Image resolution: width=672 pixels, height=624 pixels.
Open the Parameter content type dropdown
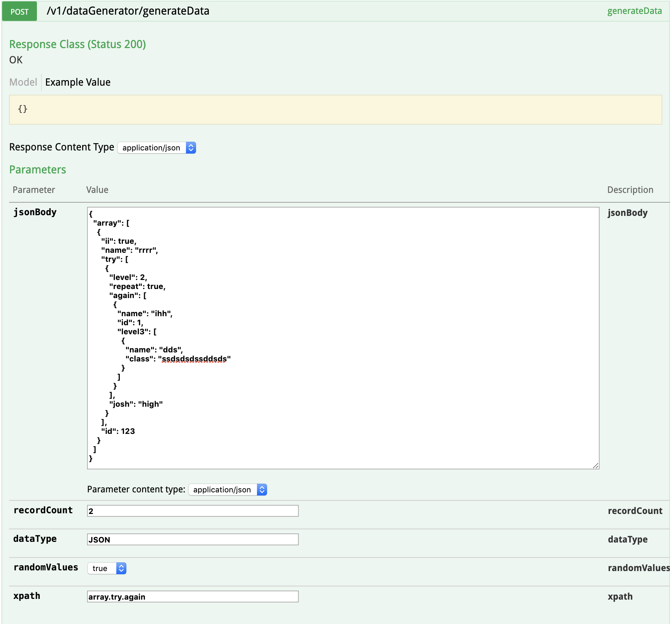coord(228,490)
